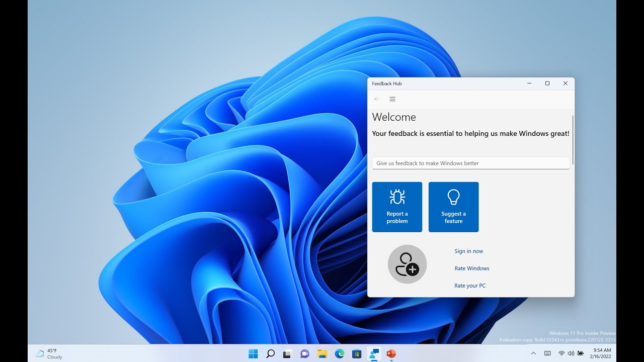Click the add account avatar icon
Image resolution: width=644 pixels, height=362 pixels.
[407, 264]
